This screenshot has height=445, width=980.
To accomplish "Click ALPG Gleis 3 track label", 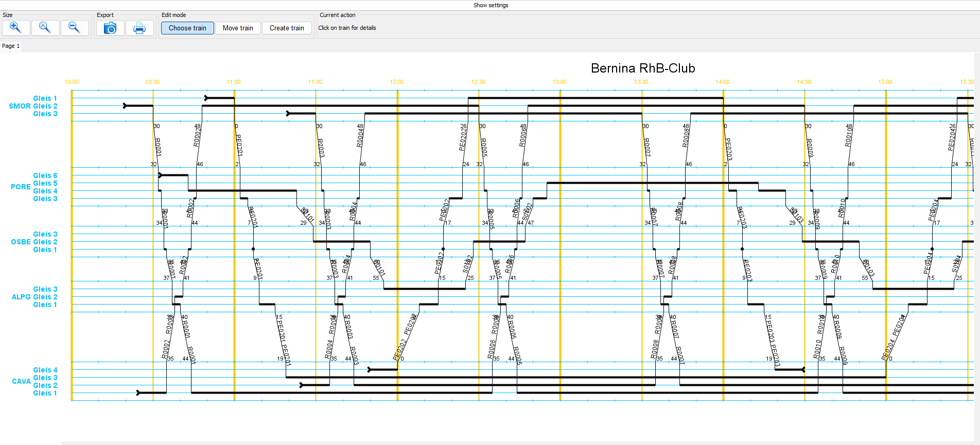I will [x=45, y=289].
